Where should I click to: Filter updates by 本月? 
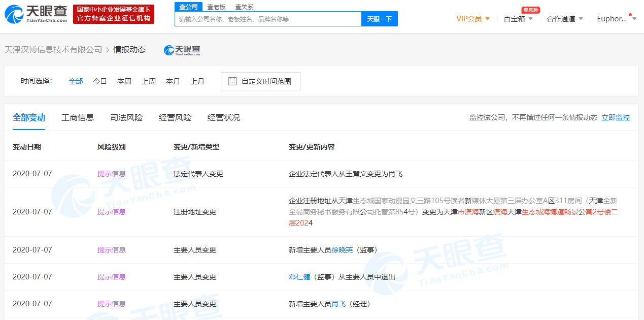coord(173,81)
